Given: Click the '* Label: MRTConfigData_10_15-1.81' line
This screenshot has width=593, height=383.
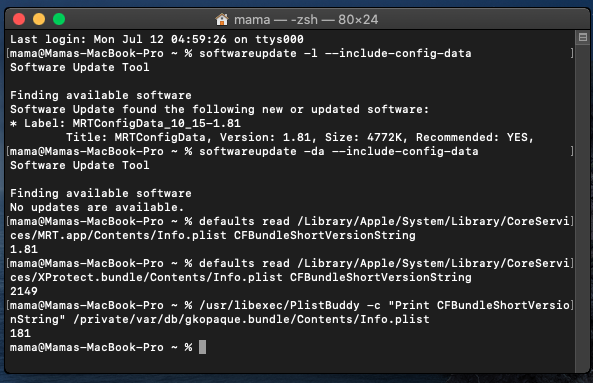Looking at the screenshot, I should click(x=125, y=123).
